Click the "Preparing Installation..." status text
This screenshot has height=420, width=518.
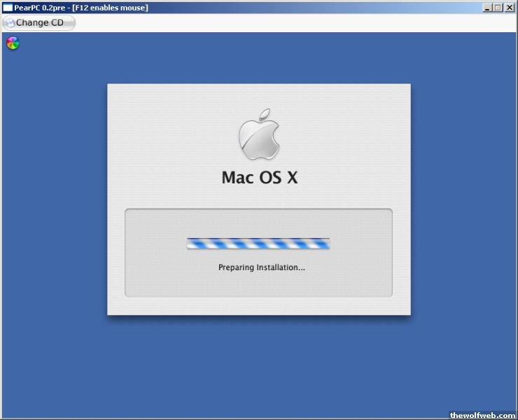pos(261,267)
